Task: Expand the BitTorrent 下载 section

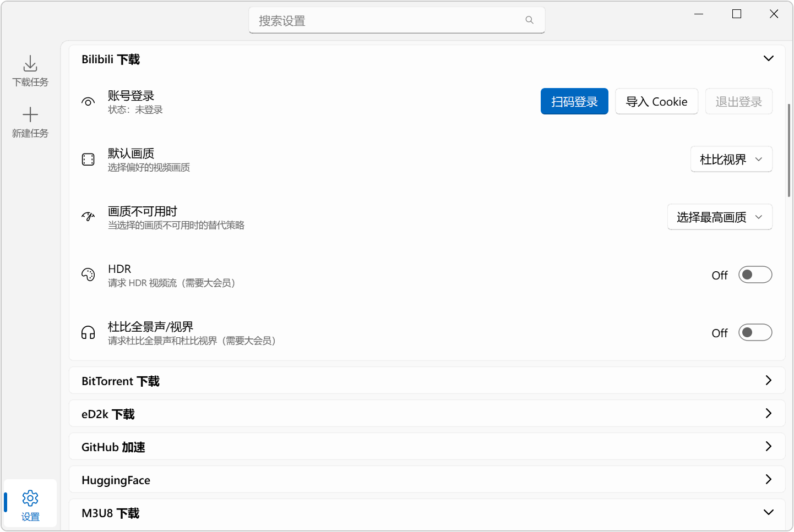Action: point(769,380)
